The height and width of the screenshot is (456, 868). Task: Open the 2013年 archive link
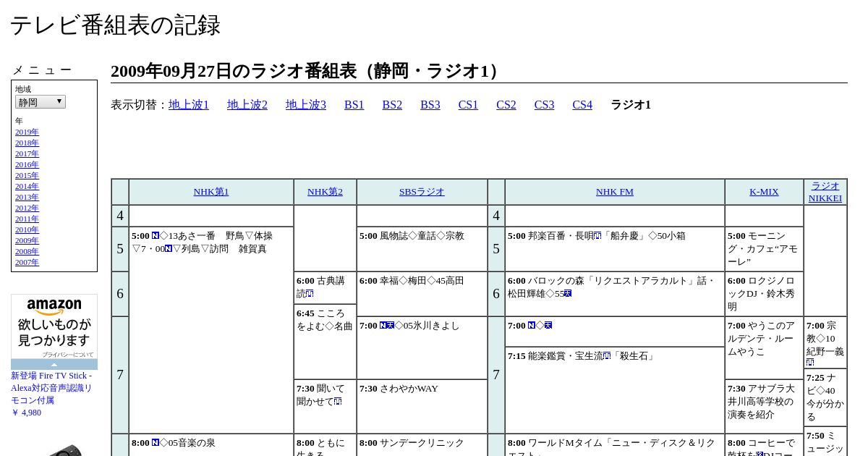[27, 198]
